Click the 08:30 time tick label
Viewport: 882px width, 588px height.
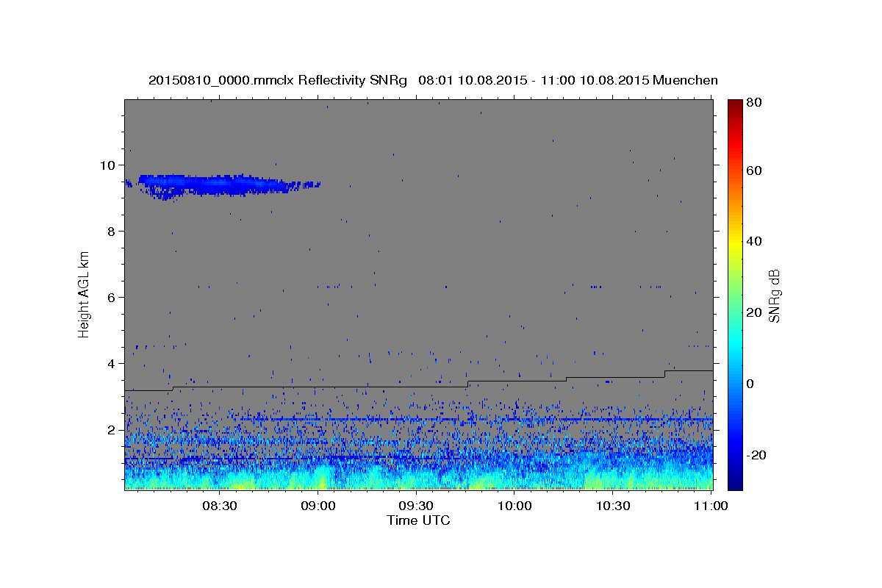220,506
